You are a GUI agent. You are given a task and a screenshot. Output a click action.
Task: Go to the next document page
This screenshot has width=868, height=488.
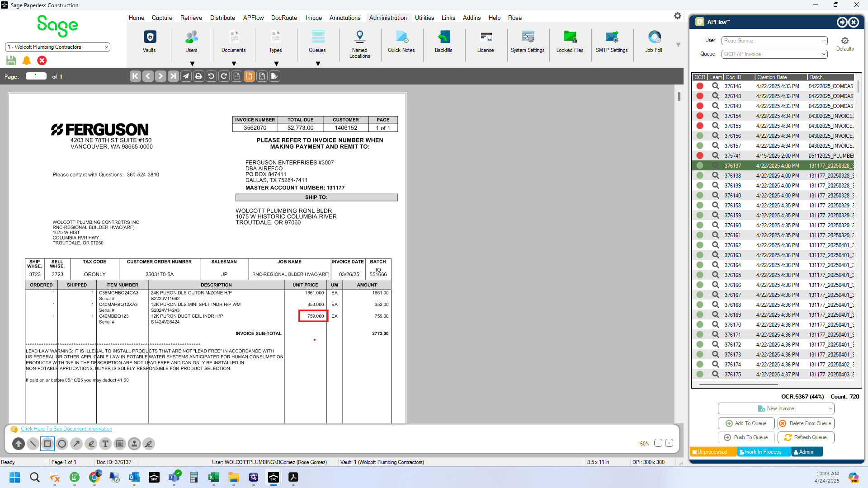pyautogui.click(x=160, y=76)
